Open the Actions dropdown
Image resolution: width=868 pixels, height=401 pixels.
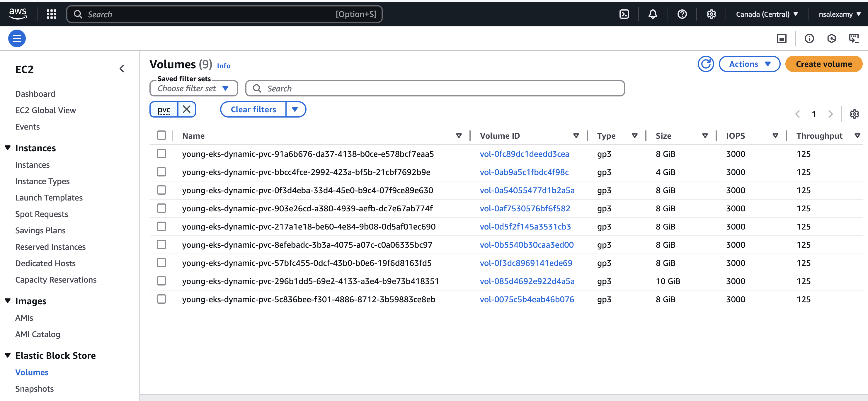pyautogui.click(x=749, y=64)
